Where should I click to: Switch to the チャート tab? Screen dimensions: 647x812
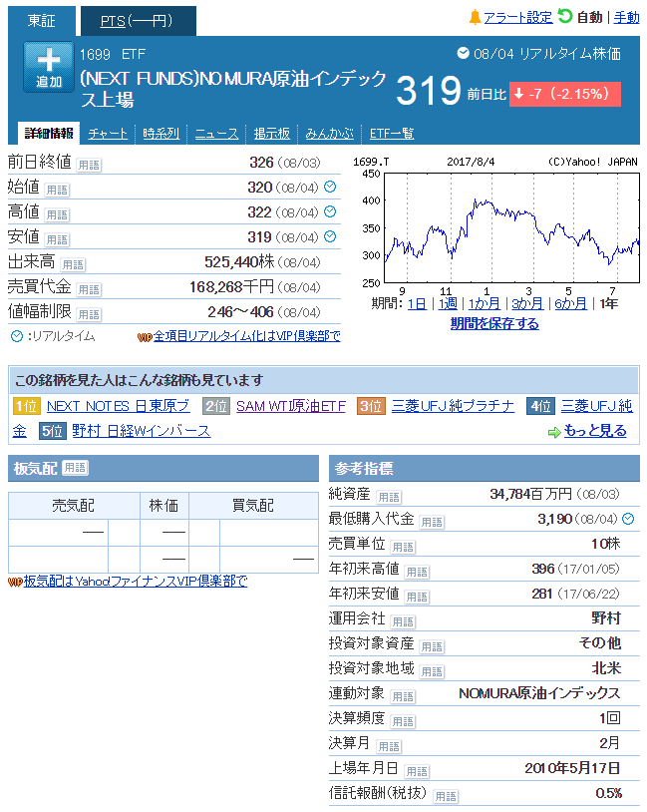pos(108,133)
